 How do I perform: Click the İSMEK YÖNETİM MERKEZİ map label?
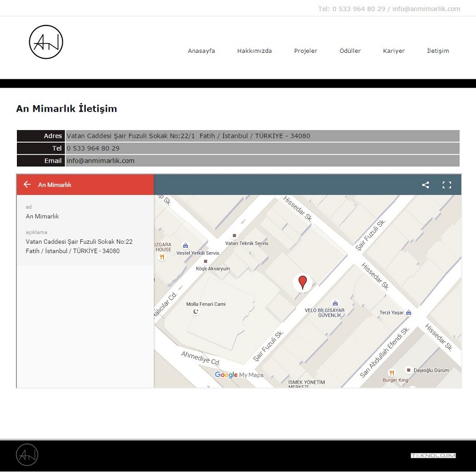click(x=307, y=384)
